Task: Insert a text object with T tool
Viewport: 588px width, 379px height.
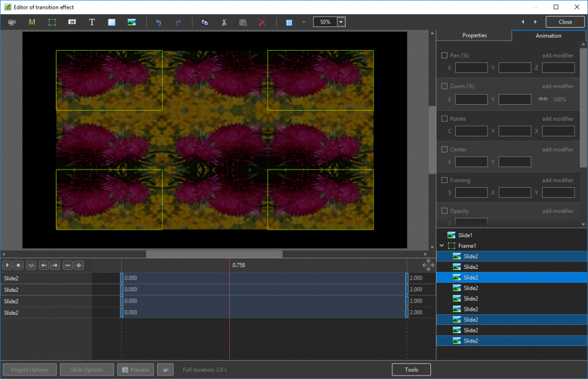Action: [x=92, y=22]
